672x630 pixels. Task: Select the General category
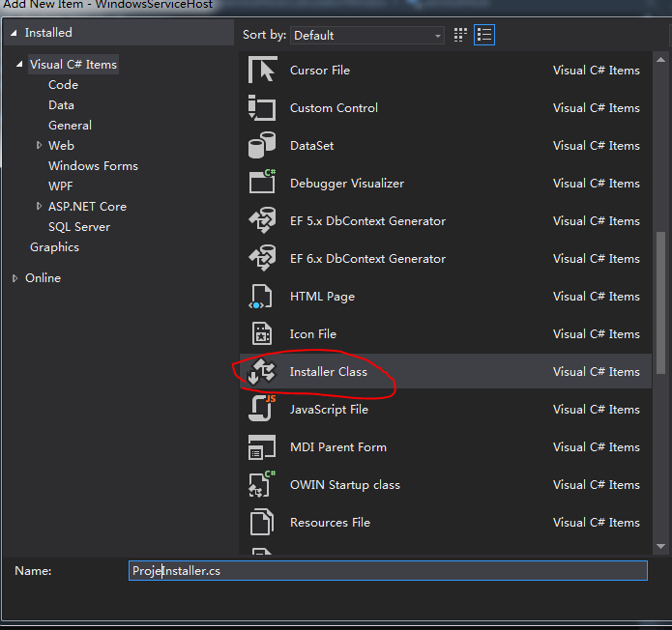[71, 125]
